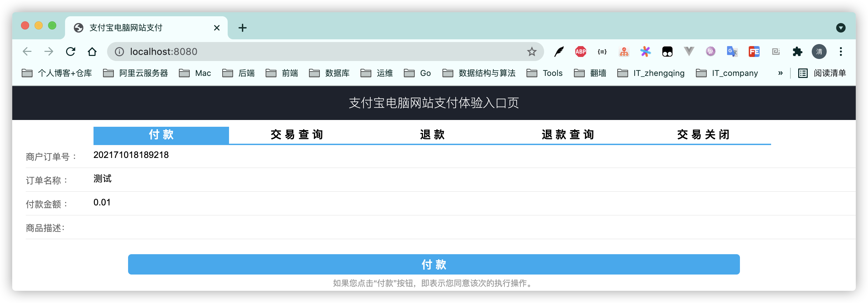Click the localhost:8080 address bar
868x303 pixels.
point(325,52)
